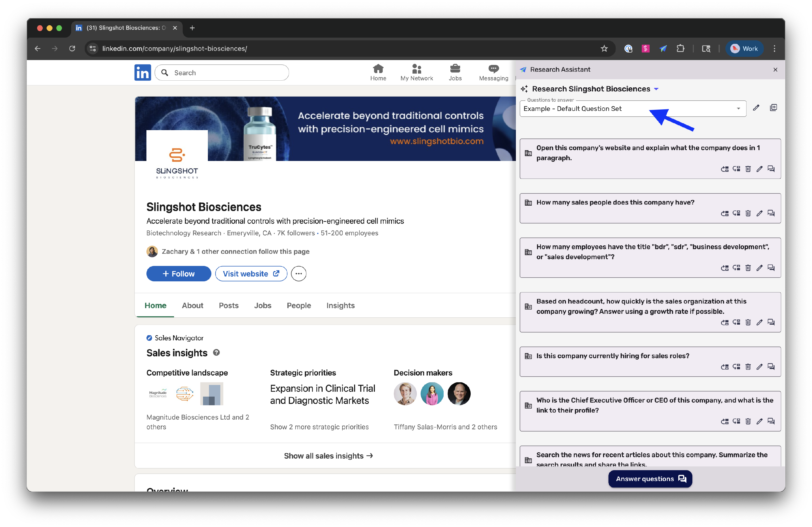Open the Work profile menu in Chrome
The height and width of the screenshot is (527, 812).
pyautogui.click(x=744, y=48)
